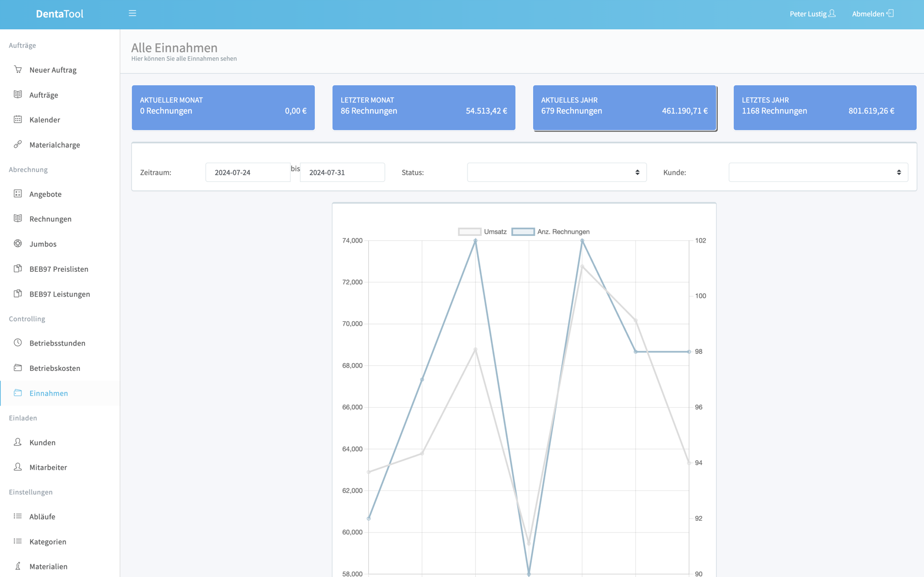Click the Betriebsstunden clock icon
924x577 pixels.
[18, 343]
